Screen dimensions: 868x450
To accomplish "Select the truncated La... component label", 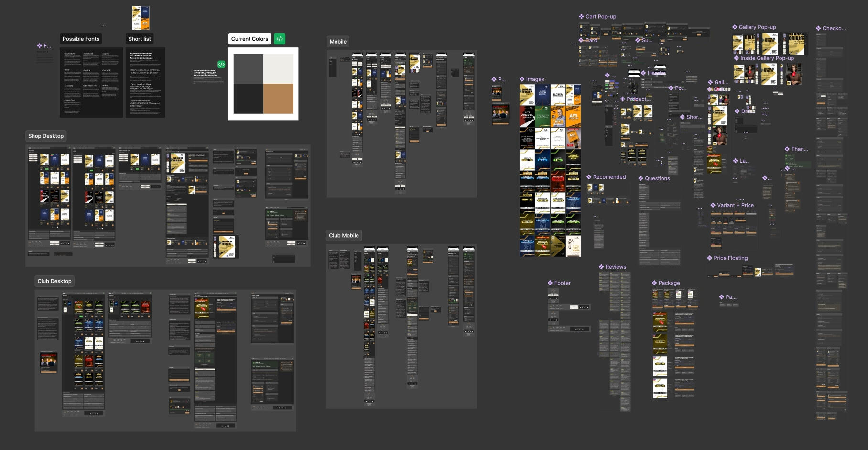I will (x=745, y=161).
